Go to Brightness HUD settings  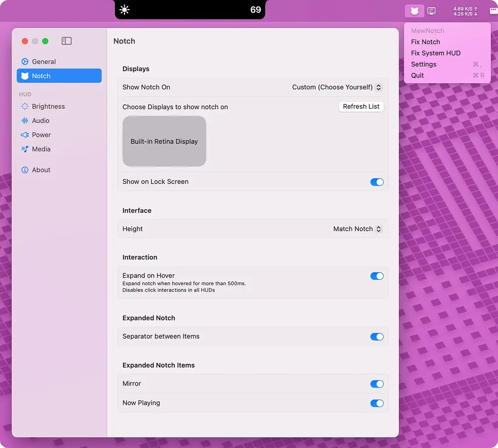point(59,106)
